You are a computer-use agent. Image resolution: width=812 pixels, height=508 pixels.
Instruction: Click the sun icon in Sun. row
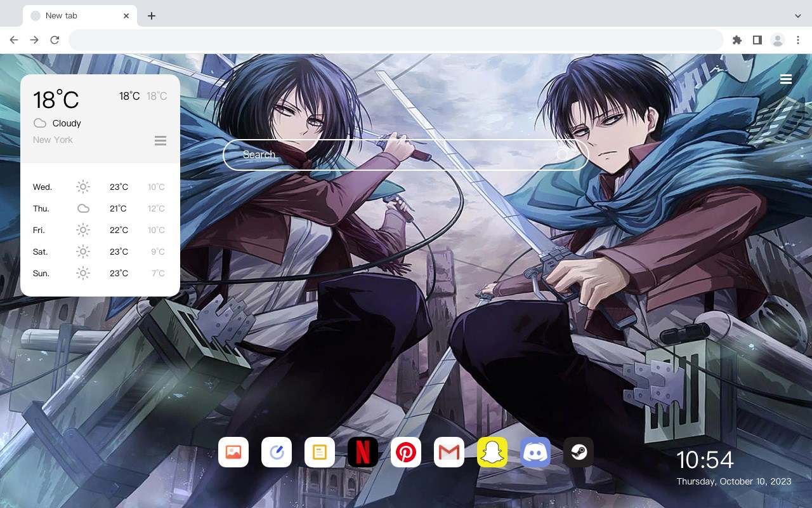point(83,273)
